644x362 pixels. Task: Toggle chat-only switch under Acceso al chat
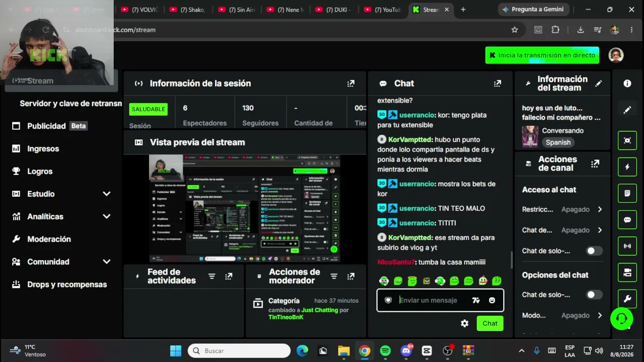(594, 250)
